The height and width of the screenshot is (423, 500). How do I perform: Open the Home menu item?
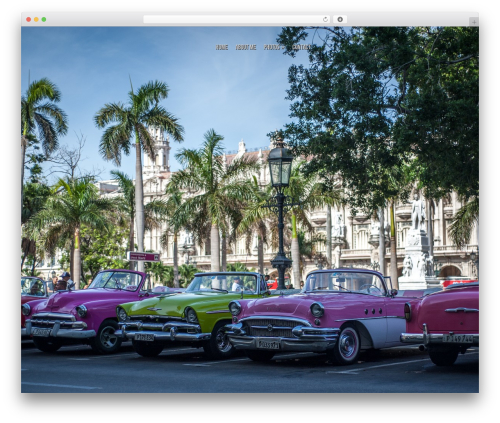pyautogui.click(x=222, y=47)
